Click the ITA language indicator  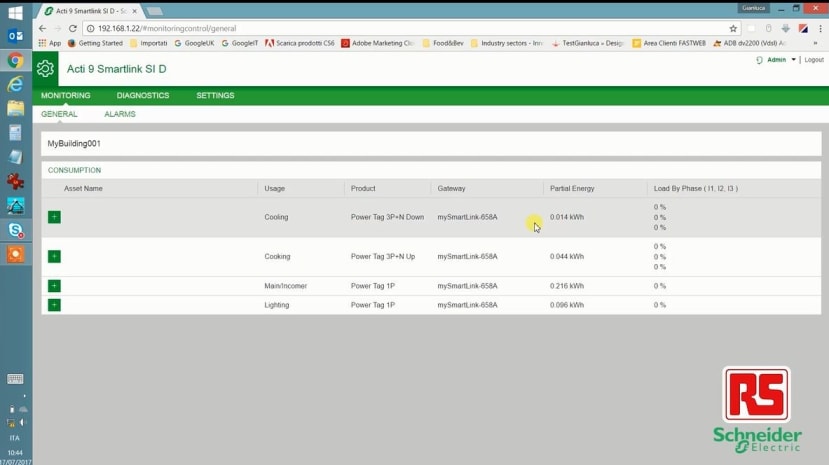coord(15,438)
